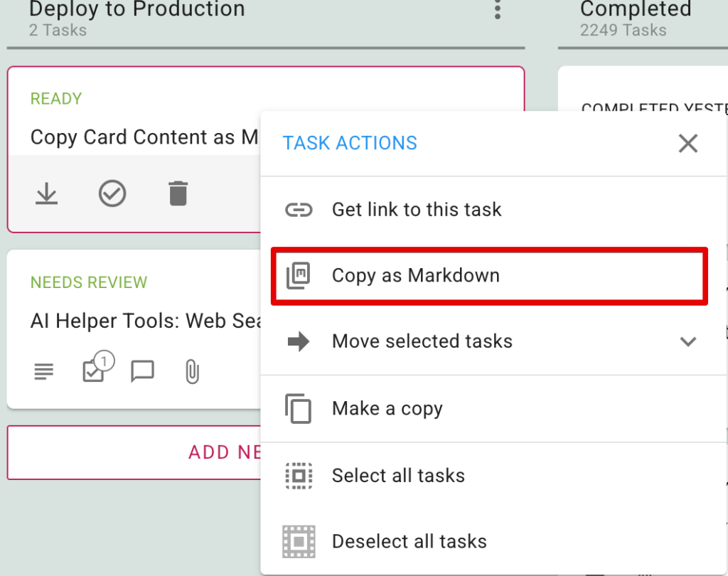728x576 pixels.
Task: Click the TASK ACTIONS heading
Action: pos(350,143)
